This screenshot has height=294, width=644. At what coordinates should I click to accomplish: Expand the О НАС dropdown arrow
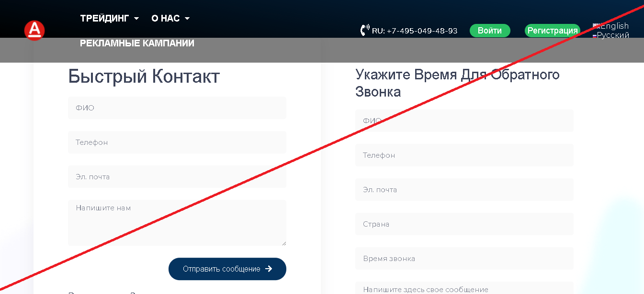pyautogui.click(x=187, y=19)
